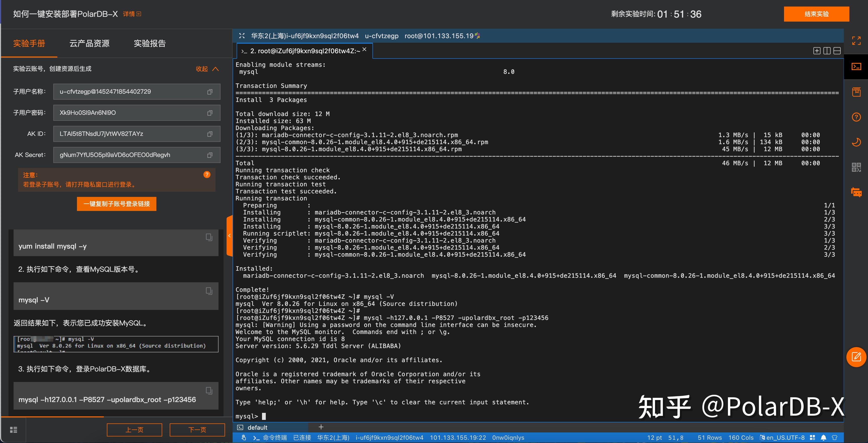This screenshot has height=443, width=868.
Task: Click the 结束实验 button
Action: pyautogui.click(x=816, y=14)
